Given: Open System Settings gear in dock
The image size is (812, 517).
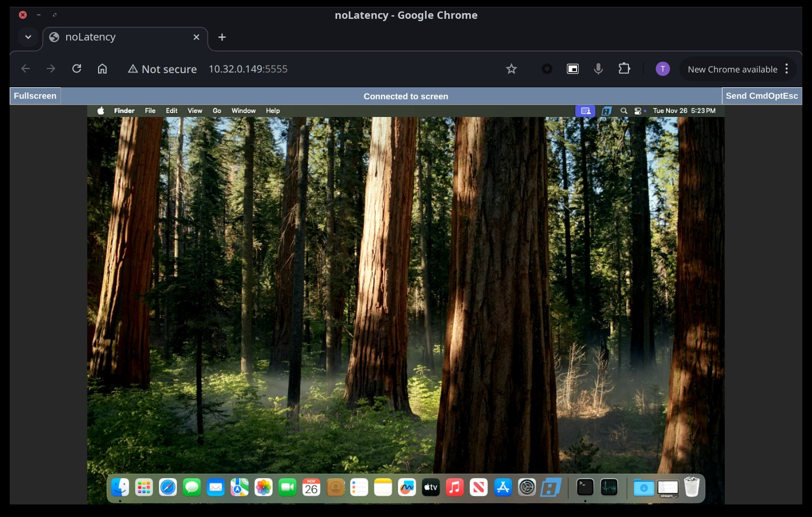Looking at the screenshot, I should click(527, 487).
